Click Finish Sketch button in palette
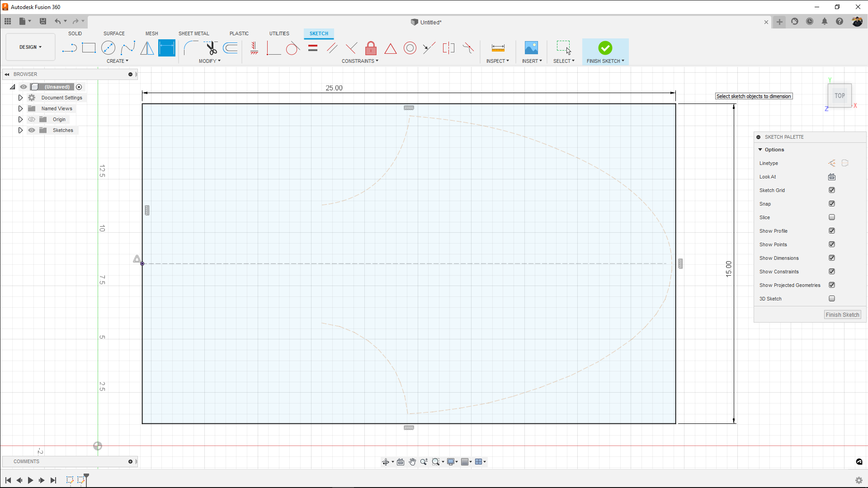This screenshot has width=868, height=488. pos(842,315)
